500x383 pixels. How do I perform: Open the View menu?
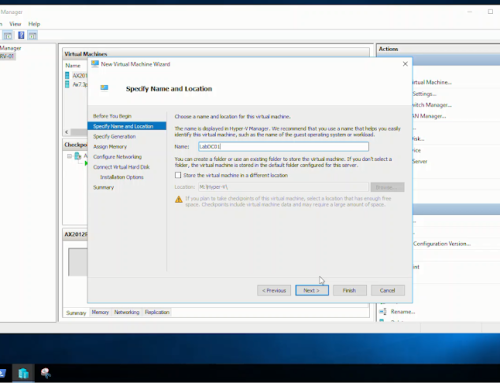(15, 24)
